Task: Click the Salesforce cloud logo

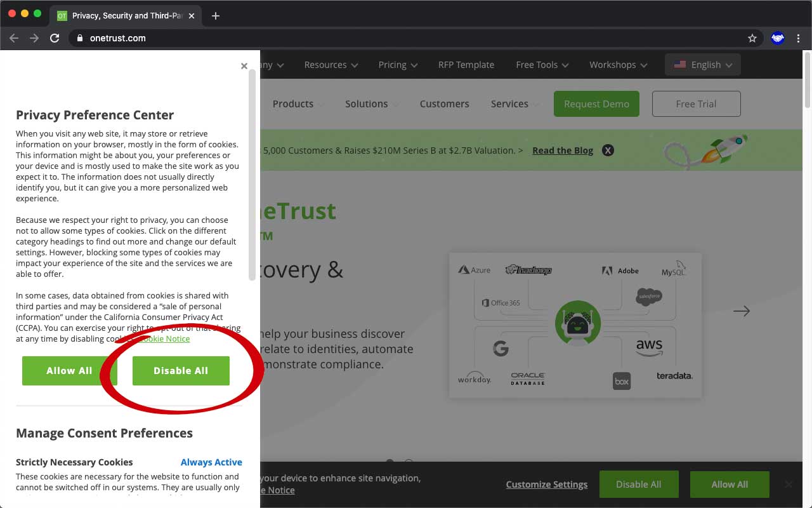Action: pos(649,297)
